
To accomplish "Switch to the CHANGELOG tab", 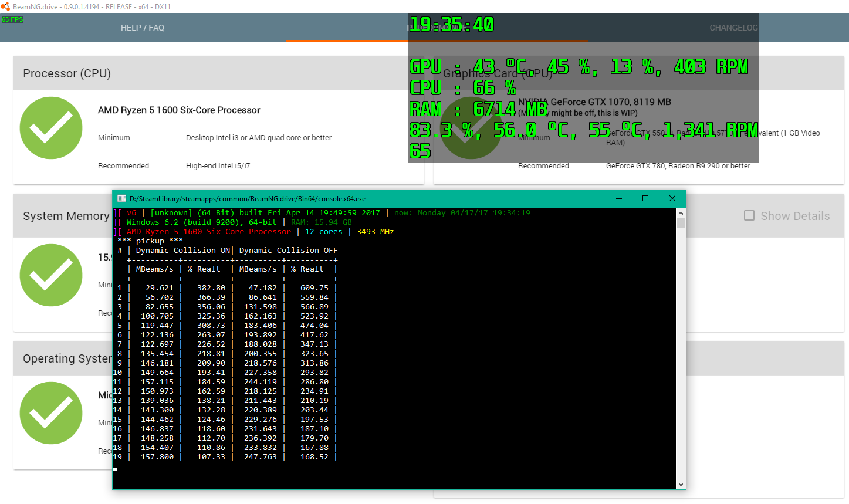I will (734, 28).
